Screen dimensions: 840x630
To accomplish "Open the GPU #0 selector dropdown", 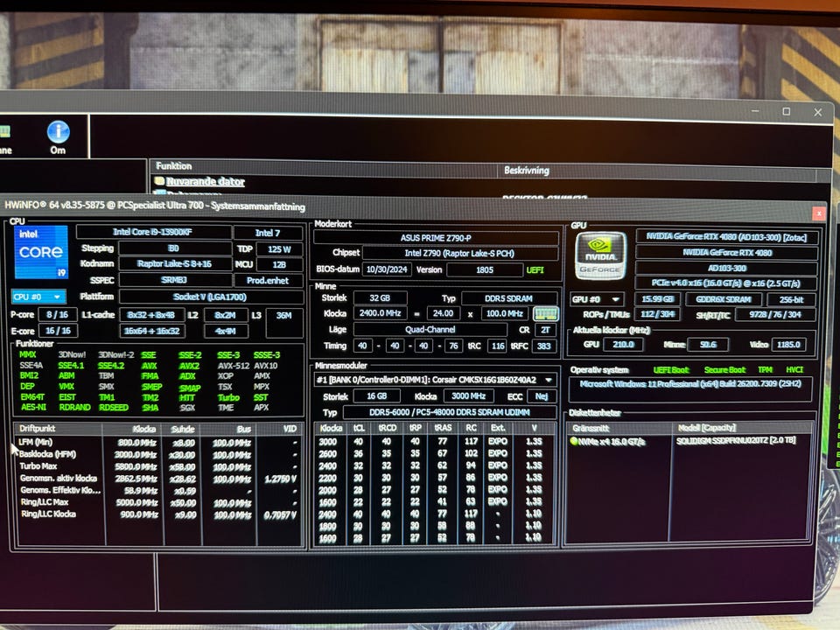I will coord(598,298).
